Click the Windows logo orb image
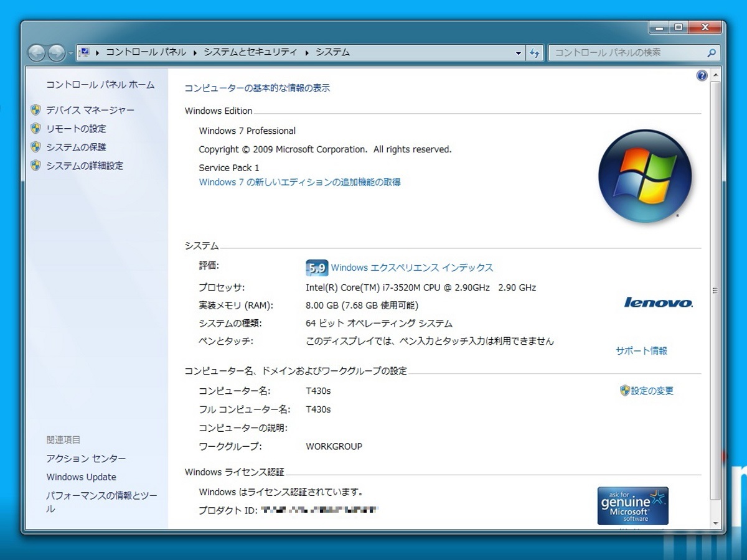The image size is (747, 560). pos(644,176)
